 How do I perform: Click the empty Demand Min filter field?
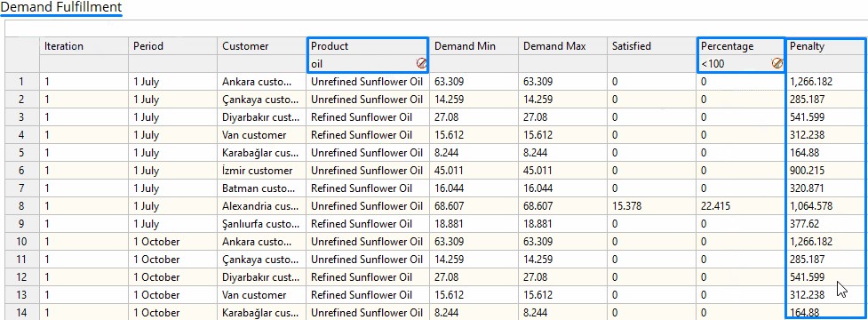point(474,64)
